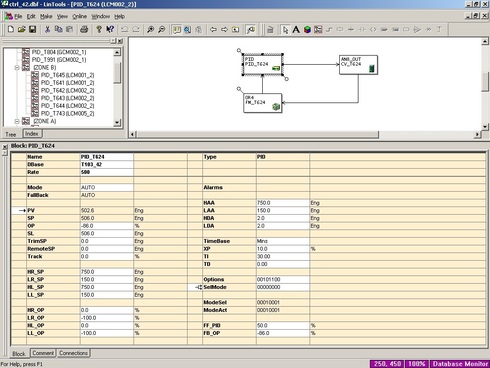Click the Copy toolbar icon
The height and width of the screenshot is (368, 490).
click(x=58, y=29)
